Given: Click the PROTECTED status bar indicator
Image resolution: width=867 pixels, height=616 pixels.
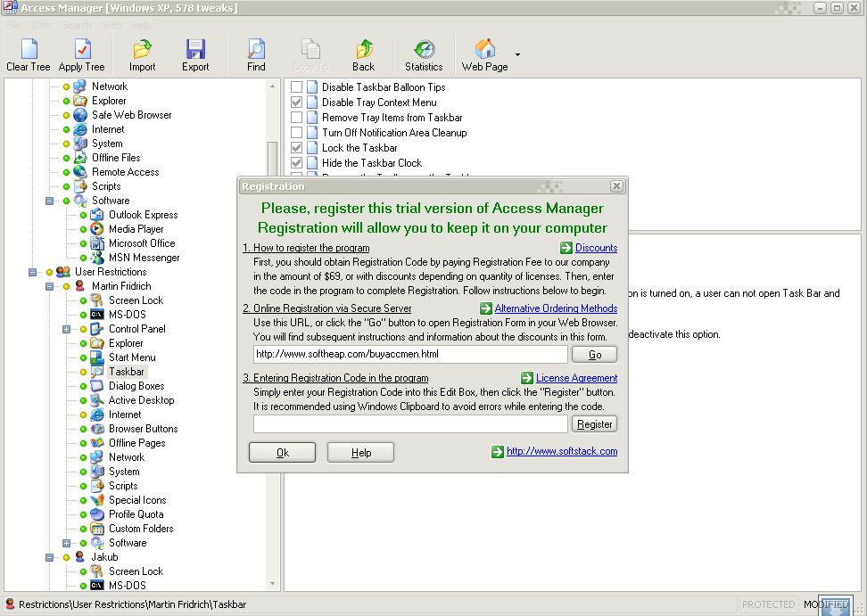Looking at the screenshot, I should [x=768, y=604].
